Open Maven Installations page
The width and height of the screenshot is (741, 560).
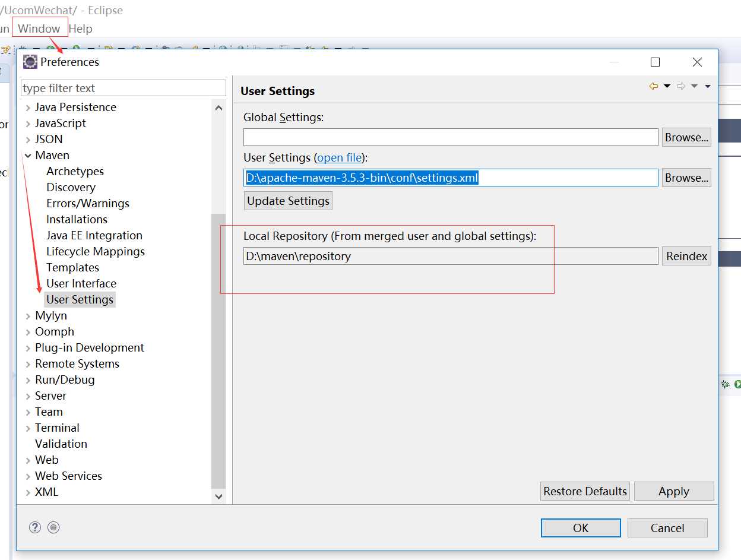(77, 219)
